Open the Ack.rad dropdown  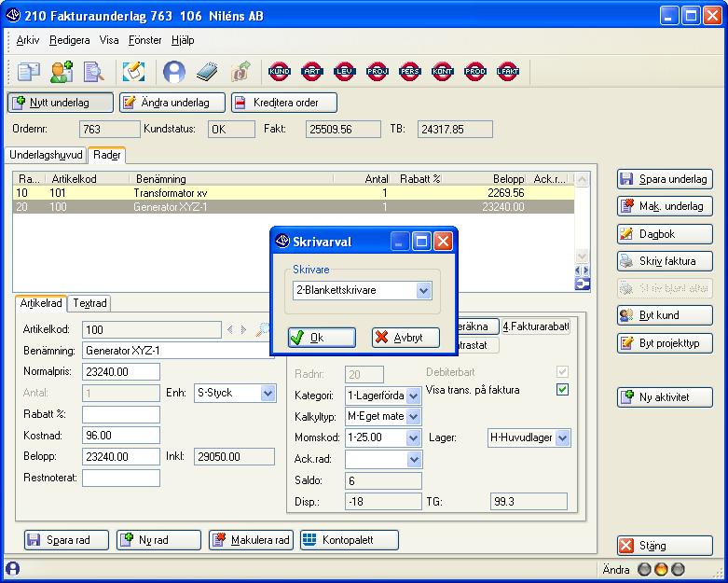coord(413,460)
